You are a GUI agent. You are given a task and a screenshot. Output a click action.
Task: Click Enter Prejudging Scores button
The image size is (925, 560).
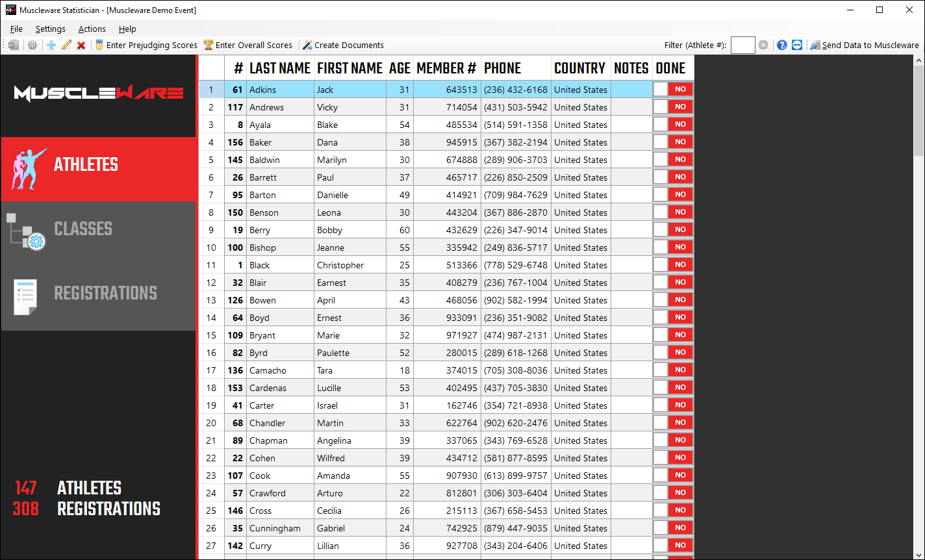click(146, 45)
